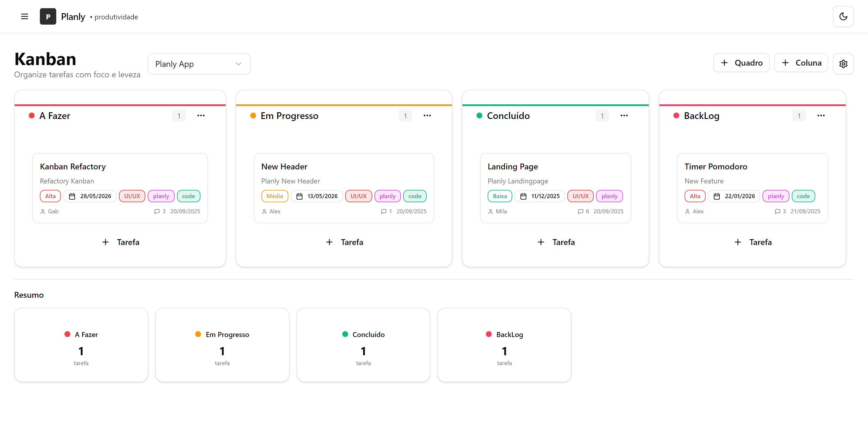Toggle dark mode with moon icon

point(843,16)
